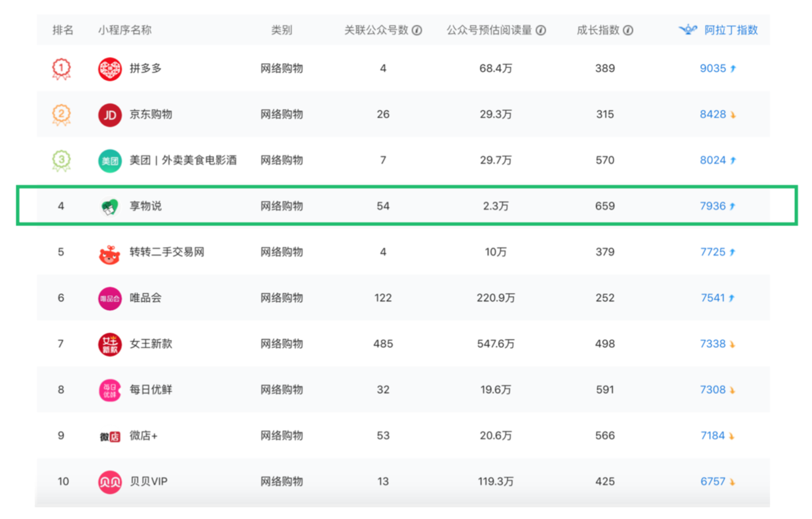Open the 7308 index link
The width and height of the screenshot is (812, 519).
click(x=712, y=389)
